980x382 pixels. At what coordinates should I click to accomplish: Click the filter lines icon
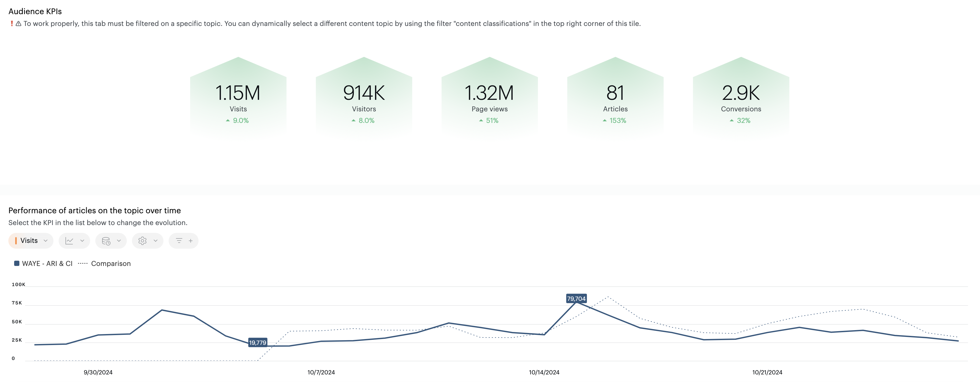179,241
